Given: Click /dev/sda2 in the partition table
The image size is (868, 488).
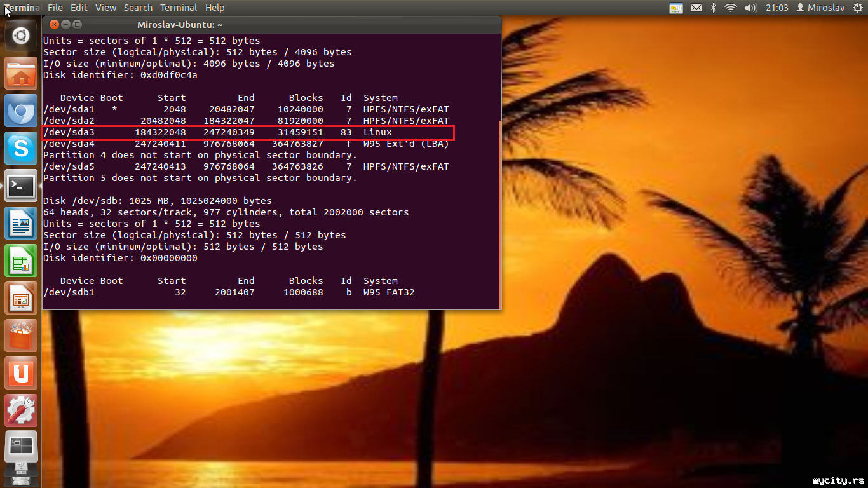Looking at the screenshot, I should (x=69, y=121).
